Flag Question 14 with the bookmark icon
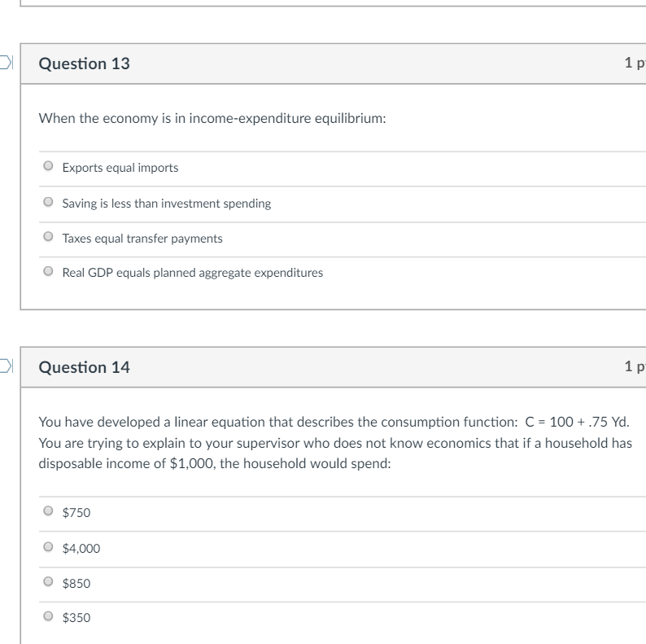 click(x=7, y=367)
